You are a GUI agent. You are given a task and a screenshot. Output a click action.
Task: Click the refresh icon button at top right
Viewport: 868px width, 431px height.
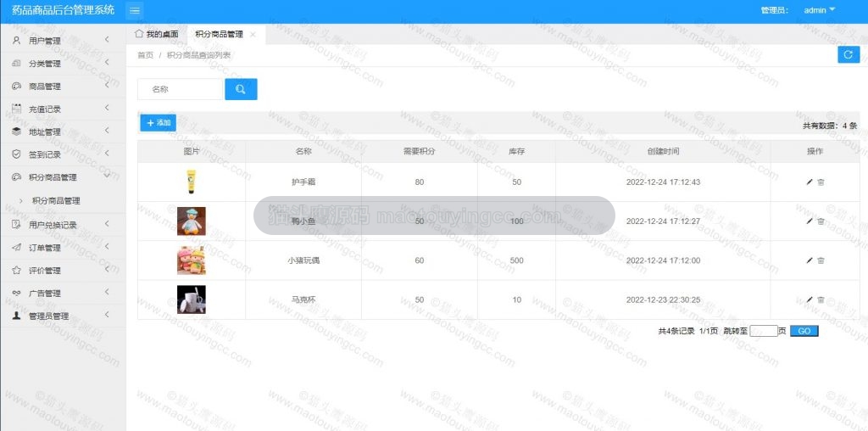click(x=849, y=54)
